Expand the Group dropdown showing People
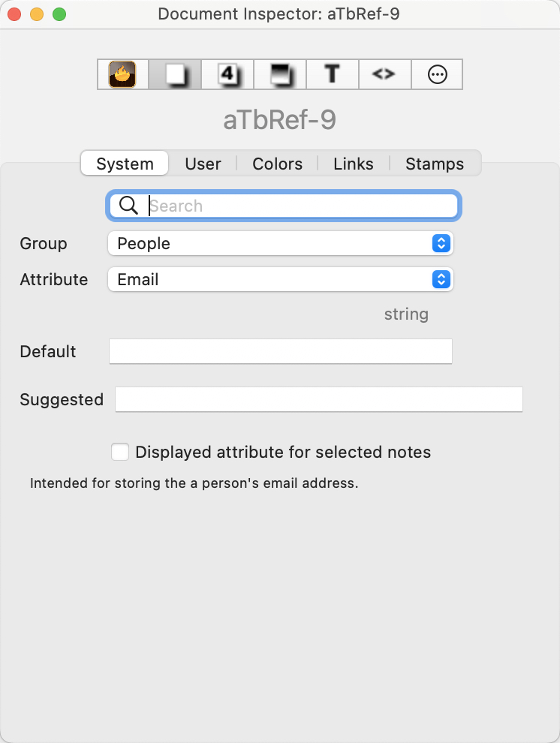This screenshot has height=743, width=560. coord(281,244)
